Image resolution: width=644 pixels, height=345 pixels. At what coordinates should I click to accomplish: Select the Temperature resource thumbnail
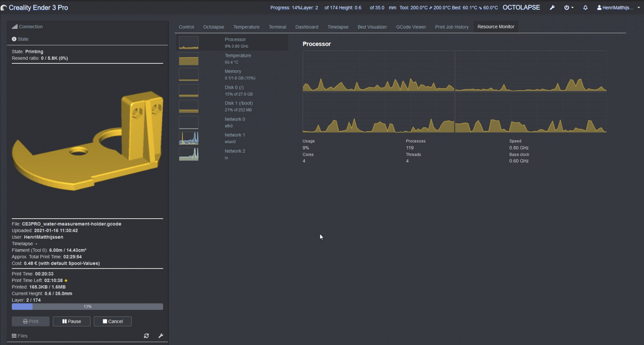(189, 59)
